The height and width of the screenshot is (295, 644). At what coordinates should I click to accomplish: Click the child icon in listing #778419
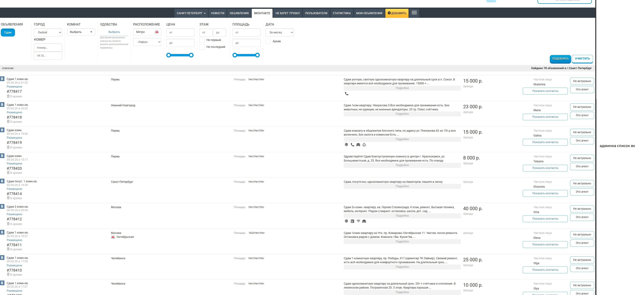pyautogui.click(x=364, y=145)
